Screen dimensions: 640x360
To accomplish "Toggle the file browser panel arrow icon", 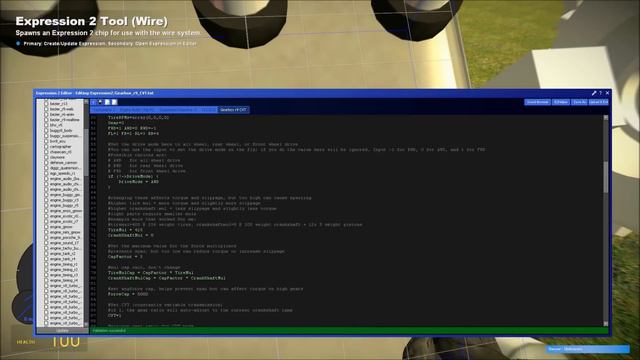I will click(93, 102).
